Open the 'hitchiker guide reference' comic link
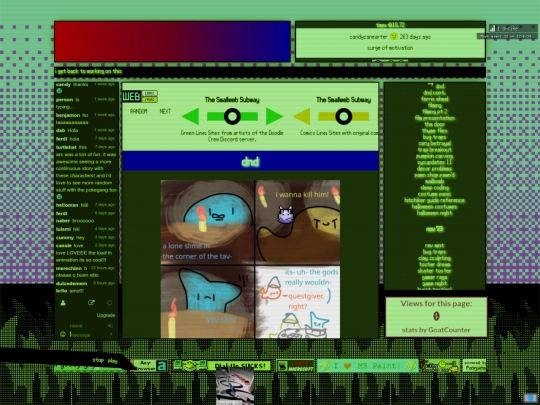The image size is (540, 405). 435,200
